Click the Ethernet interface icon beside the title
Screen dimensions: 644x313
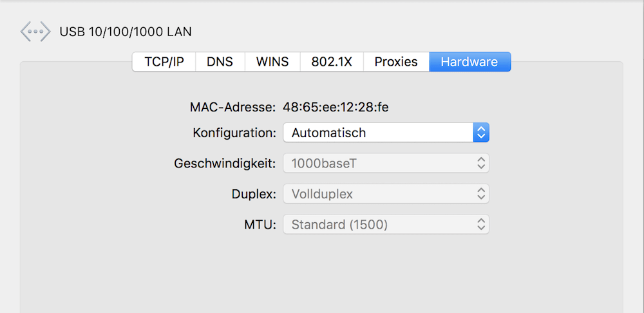pyautogui.click(x=35, y=32)
